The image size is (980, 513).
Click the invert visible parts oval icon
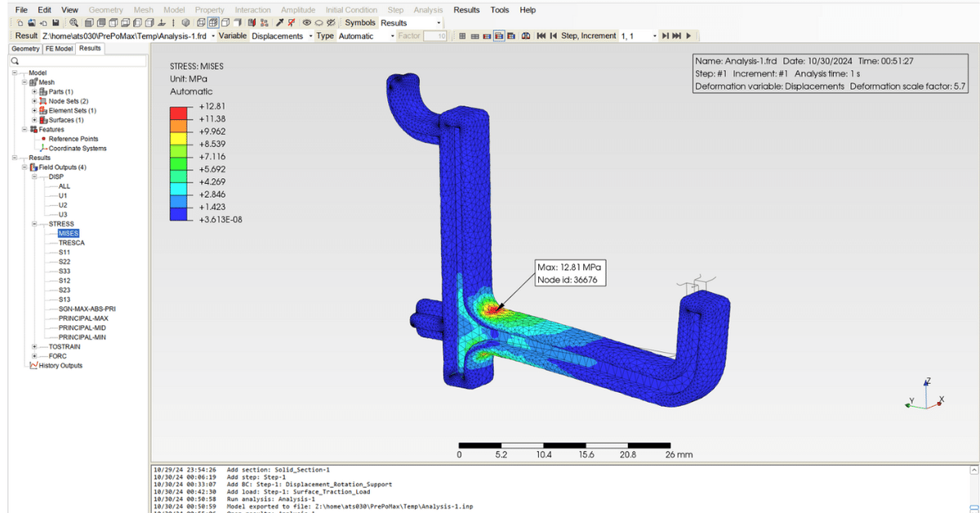click(x=318, y=23)
